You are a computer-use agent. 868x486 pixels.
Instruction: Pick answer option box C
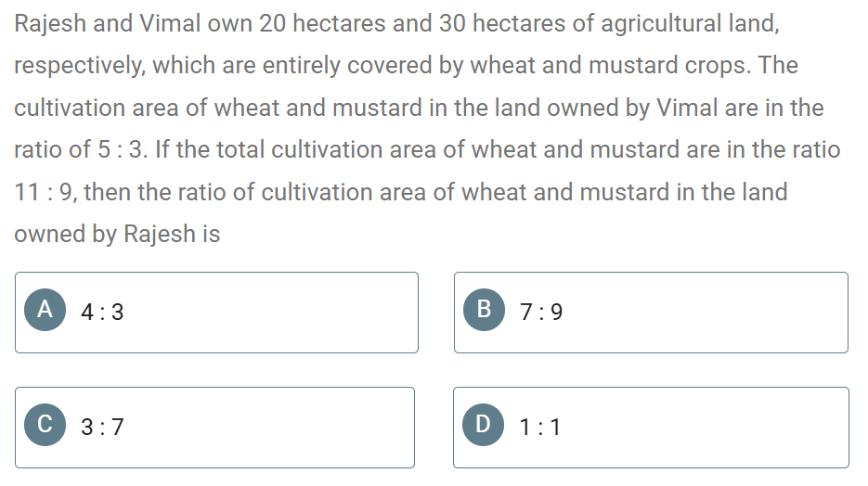(214, 428)
